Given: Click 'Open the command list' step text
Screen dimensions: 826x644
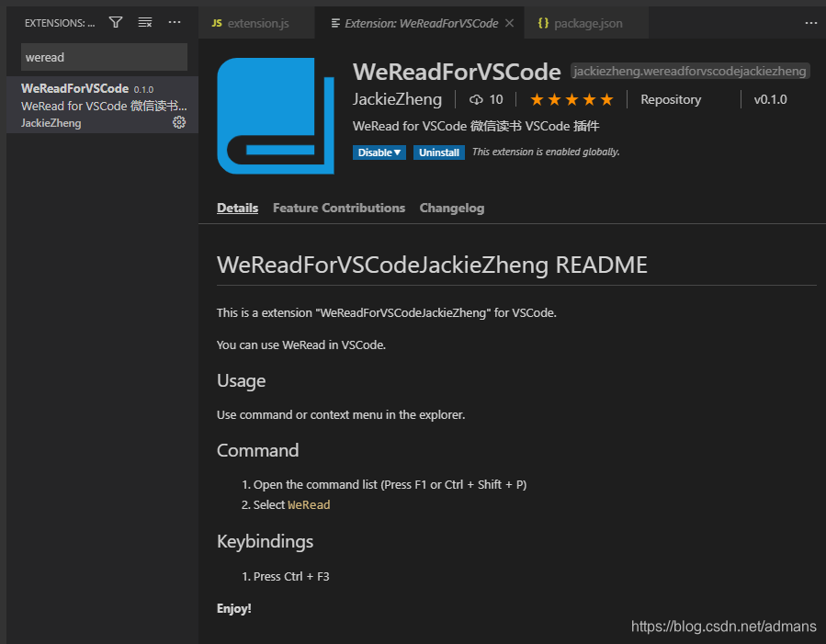Looking at the screenshot, I should 390,485.
